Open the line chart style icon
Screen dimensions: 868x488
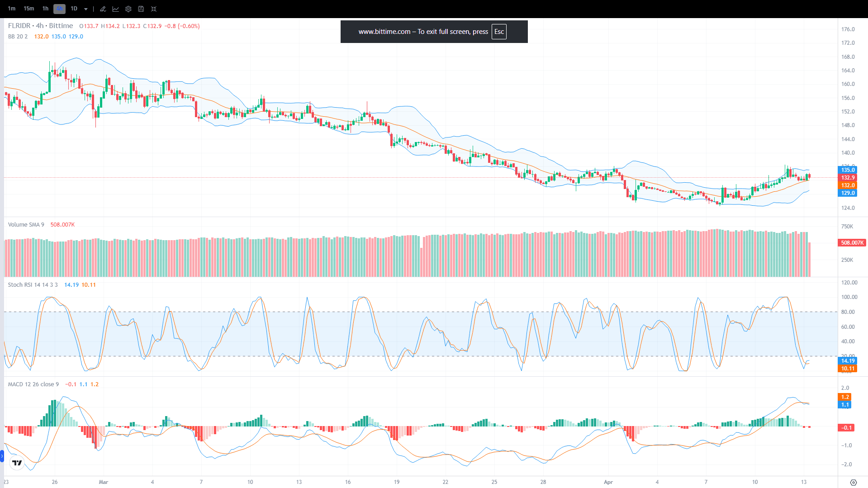tap(115, 9)
